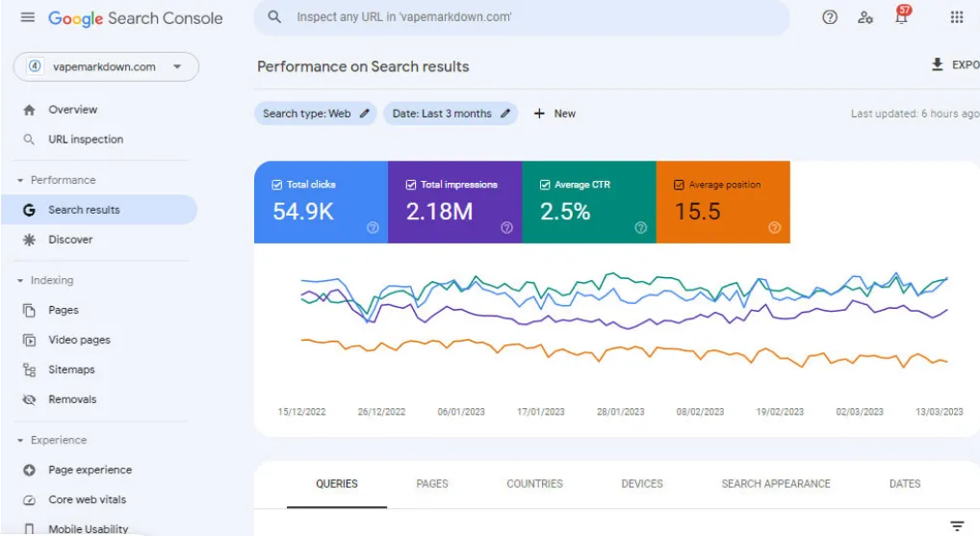Switch to the QUERIES tab

[x=337, y=484]
